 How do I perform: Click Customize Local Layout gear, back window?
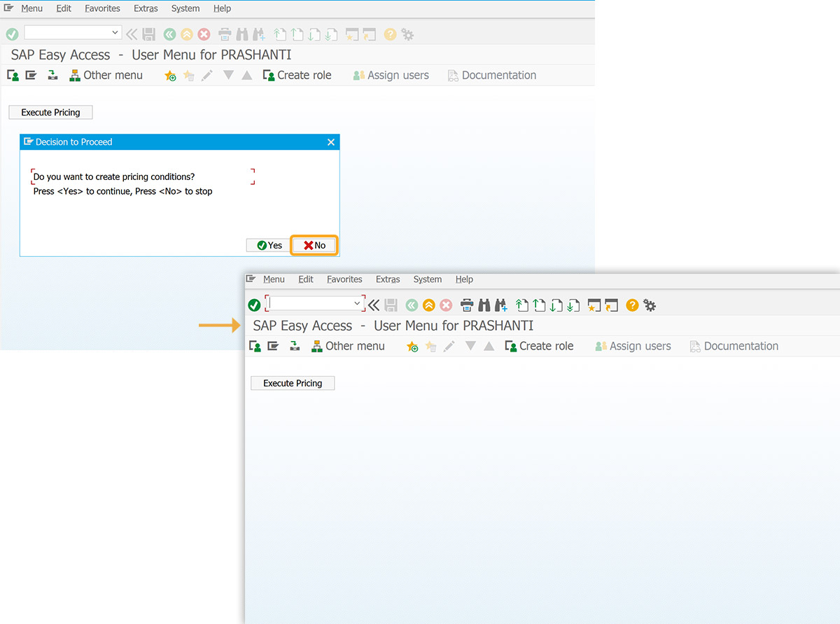click(407, 34)
